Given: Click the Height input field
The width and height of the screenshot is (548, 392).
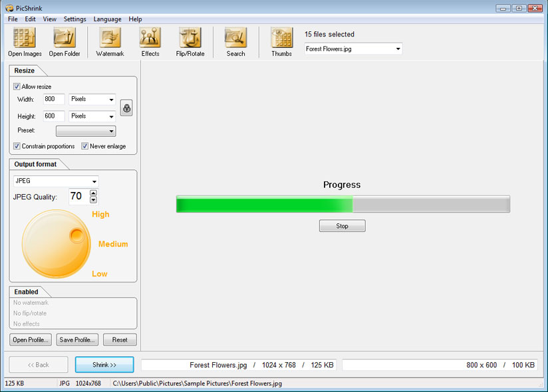Looking at the screenshot, I should [54, 116].
